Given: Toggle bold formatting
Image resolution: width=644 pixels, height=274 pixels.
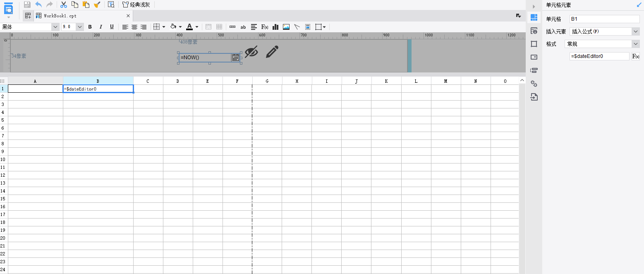Looking at the screenshot, I should 90,27.
